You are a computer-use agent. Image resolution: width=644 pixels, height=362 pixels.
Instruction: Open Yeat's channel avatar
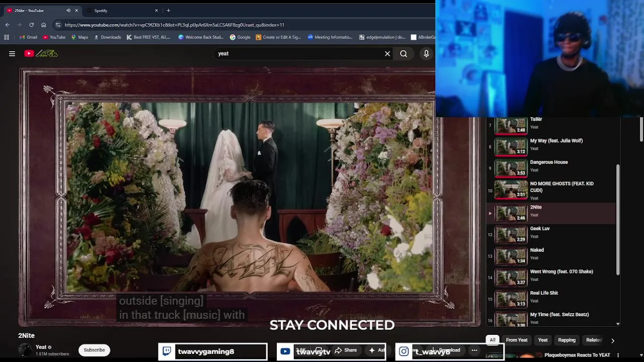[x=25, y=350]
